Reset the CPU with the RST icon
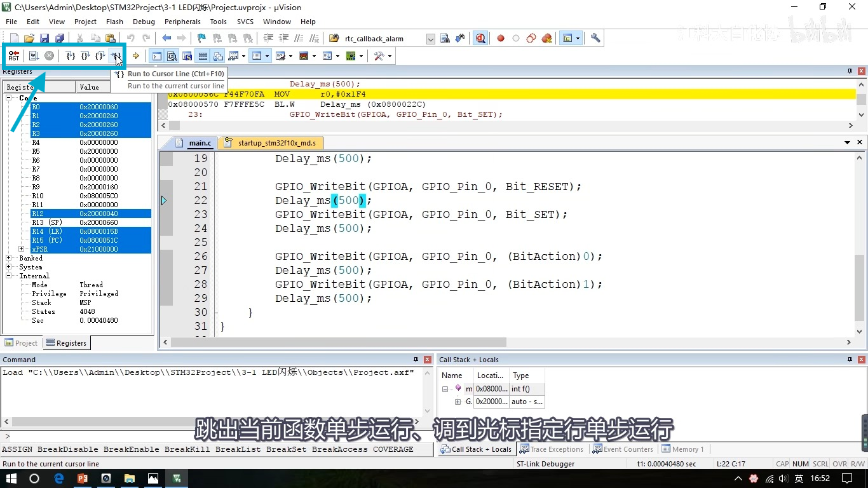868x488 pixels. (x=14, y=55)
